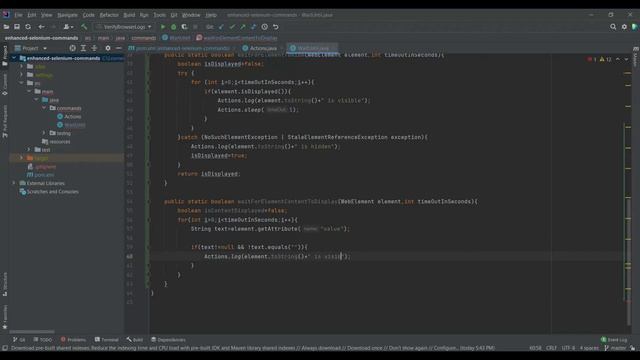640x360 pixels.
Task: Click the CRLF line separator widget
Action: (551, 348)
